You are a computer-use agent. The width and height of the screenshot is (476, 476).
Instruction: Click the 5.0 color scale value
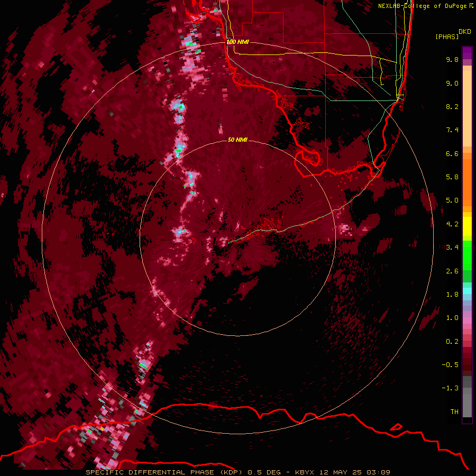[452, 200]
